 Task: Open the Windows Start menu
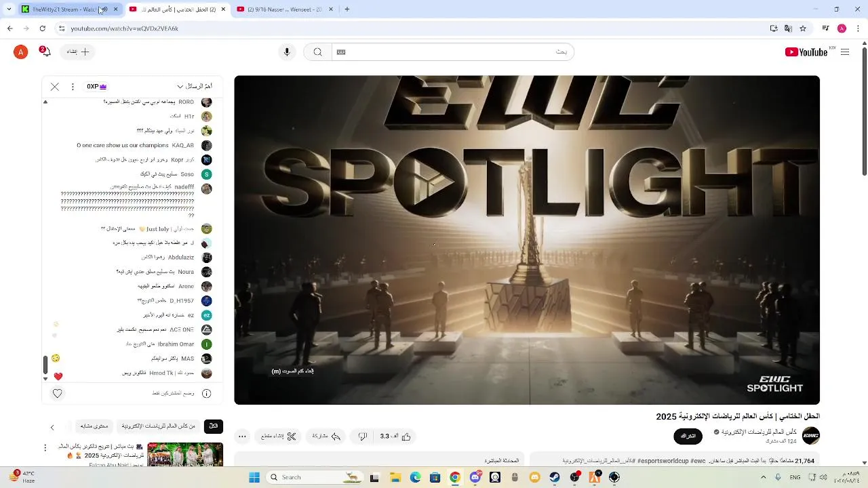(254, 477)
